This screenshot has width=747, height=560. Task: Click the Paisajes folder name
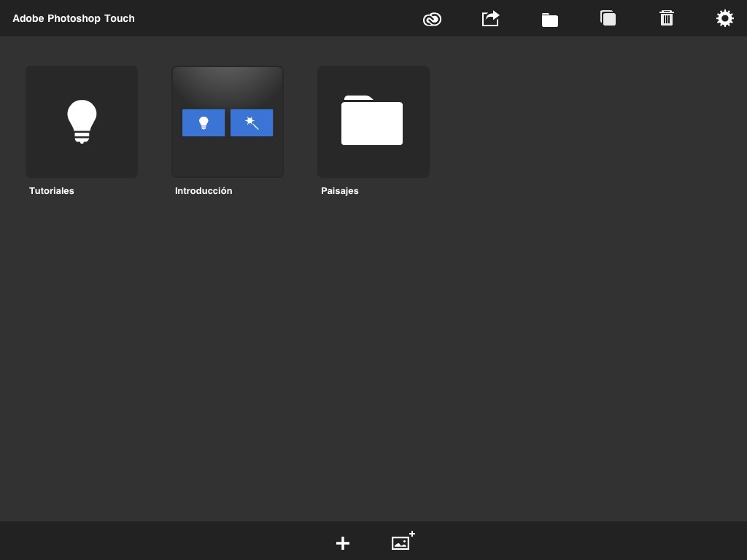pyautogui.click(x=340, y=191)
